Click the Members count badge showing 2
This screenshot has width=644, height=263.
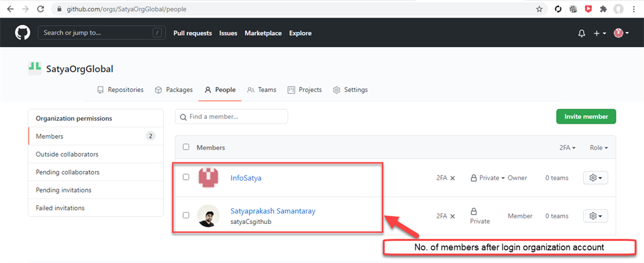(151, 136)
